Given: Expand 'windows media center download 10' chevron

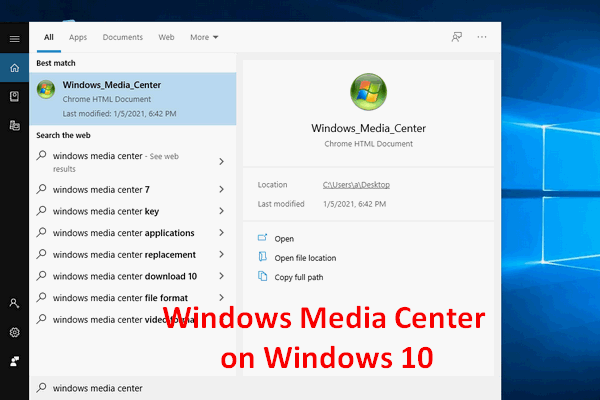Looking at the screenshot, I should pos(221,276).
